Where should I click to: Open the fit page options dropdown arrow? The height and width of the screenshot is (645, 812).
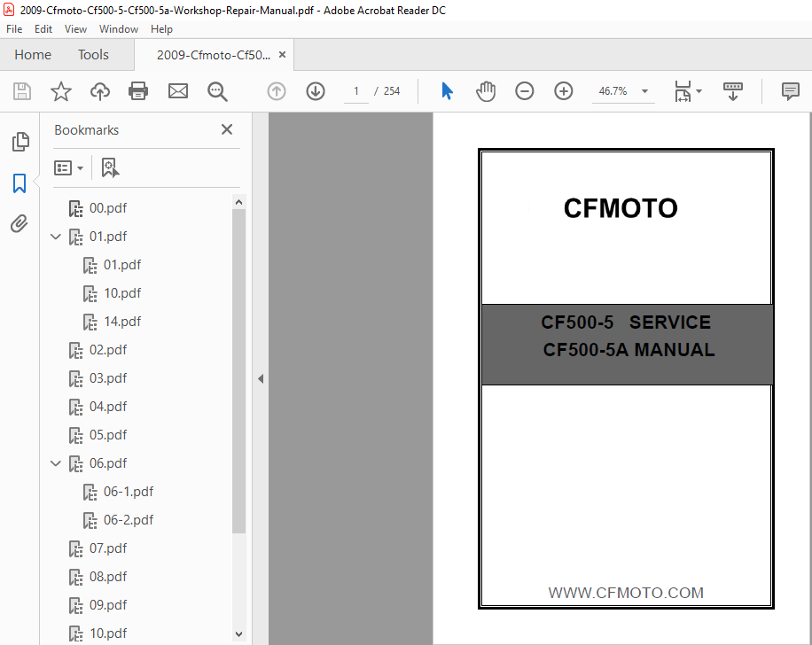click(699, 91)
